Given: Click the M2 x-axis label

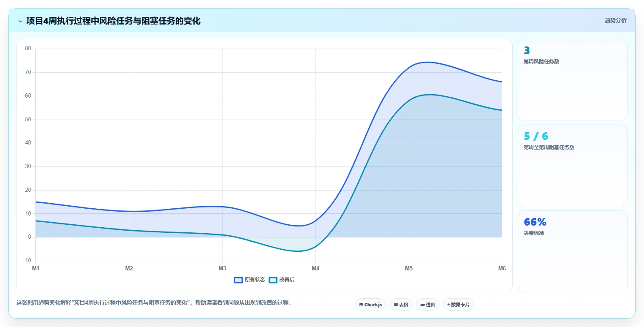Looking at the screenshot, I should point(129,269).
